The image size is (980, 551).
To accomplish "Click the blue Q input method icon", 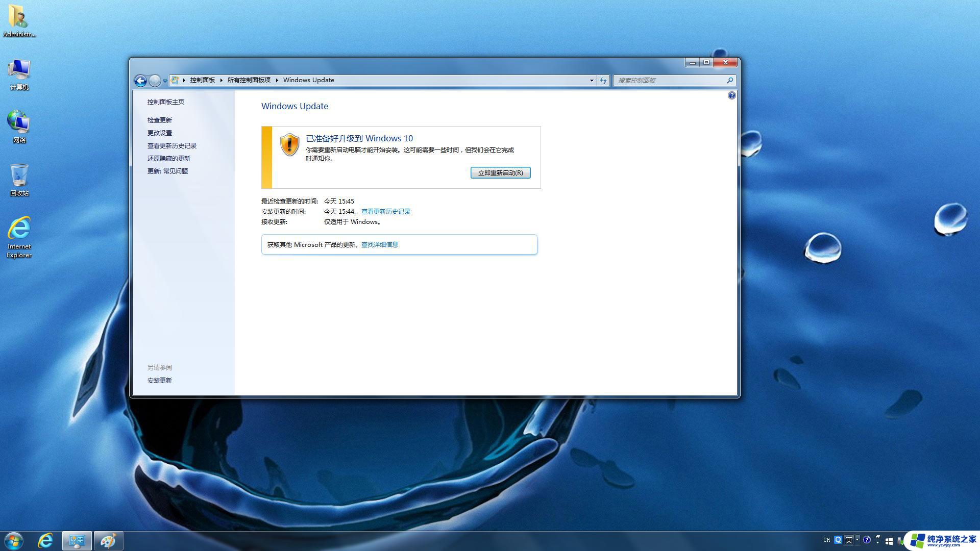I will (x=838, y=540).
